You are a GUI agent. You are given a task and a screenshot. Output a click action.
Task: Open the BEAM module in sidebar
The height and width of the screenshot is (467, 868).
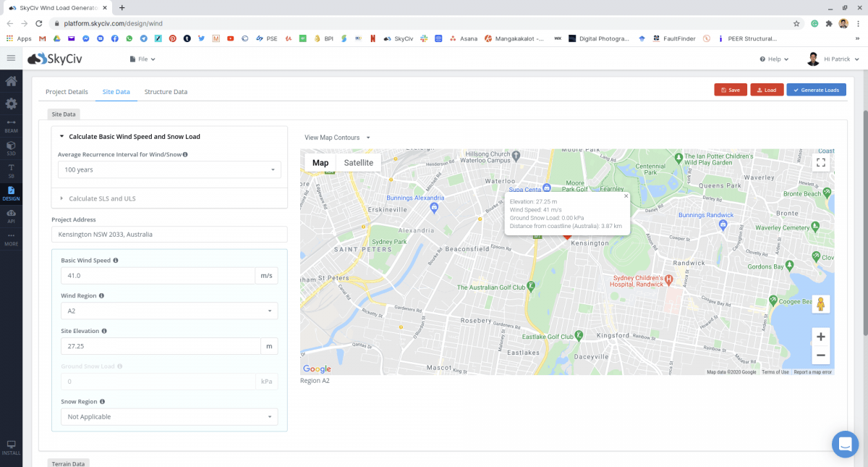11,125
